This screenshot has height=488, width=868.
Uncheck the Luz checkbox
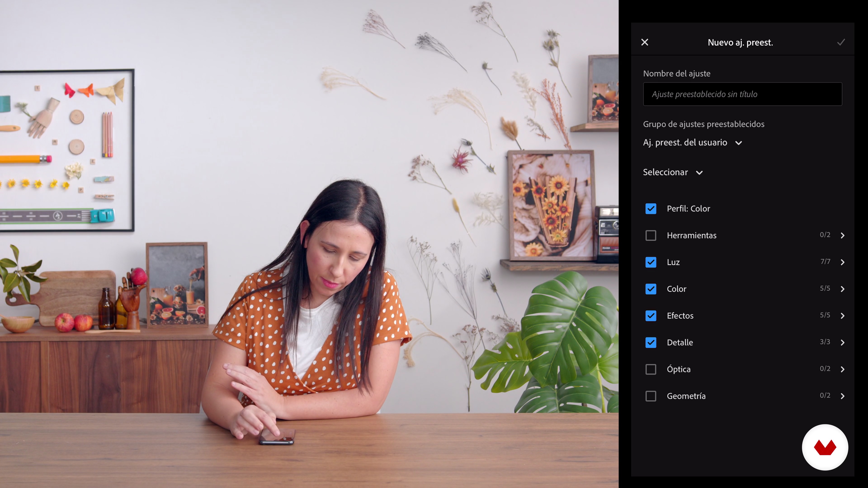tap(651, 262)
